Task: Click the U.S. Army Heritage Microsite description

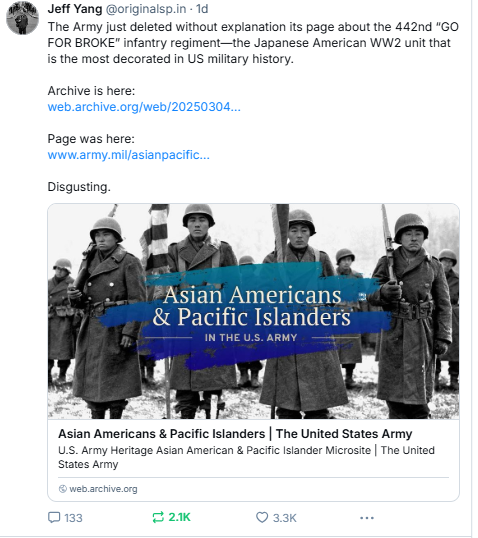Action: click(x=246, y=457)
